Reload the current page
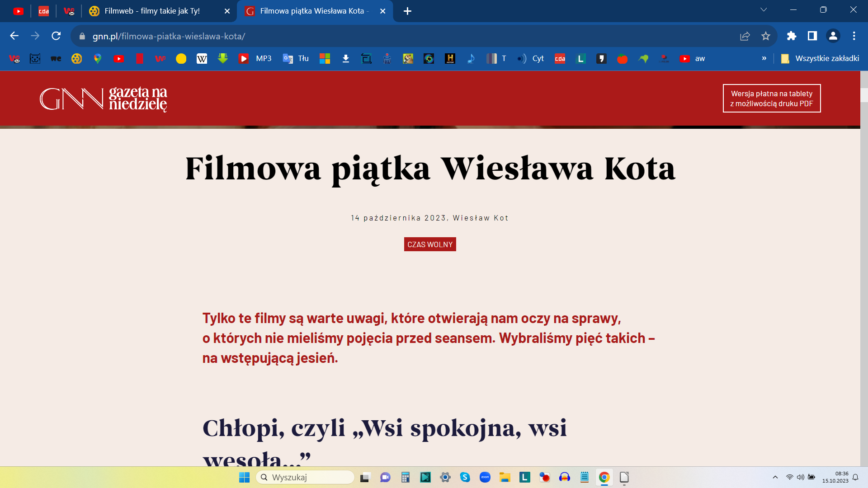The width and height of the screenshot is (868, 488). [56, 36]
